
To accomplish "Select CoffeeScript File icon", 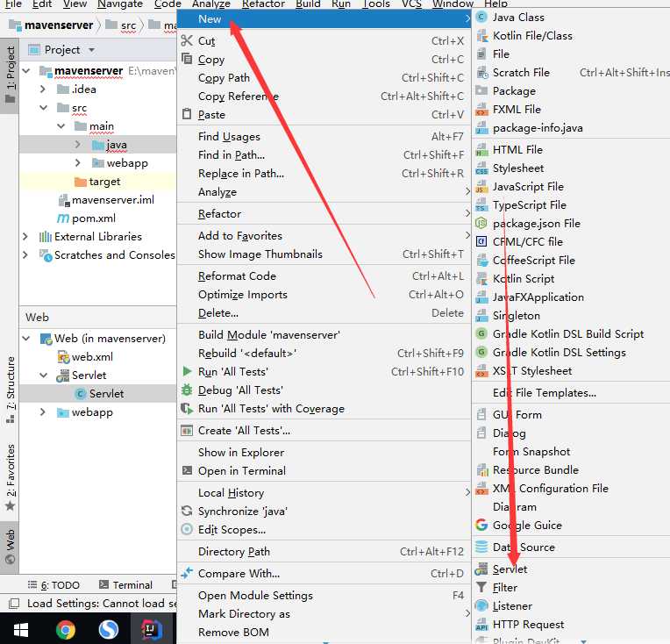I will click(x=482, y=261).
